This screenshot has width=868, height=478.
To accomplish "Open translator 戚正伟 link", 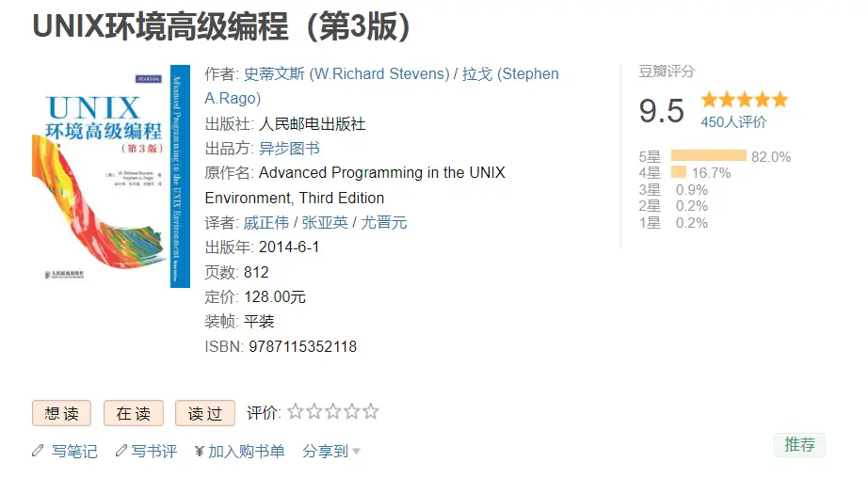I will coord(266,222).
